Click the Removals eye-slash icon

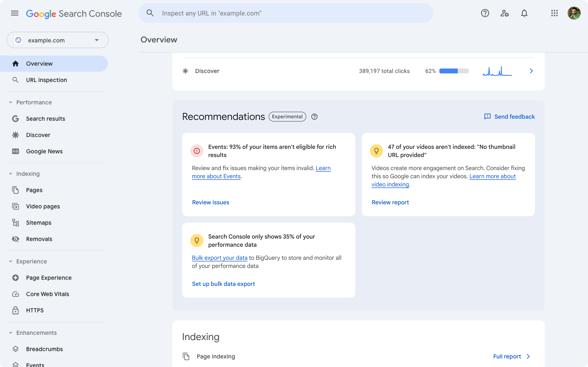pos(16,239)
